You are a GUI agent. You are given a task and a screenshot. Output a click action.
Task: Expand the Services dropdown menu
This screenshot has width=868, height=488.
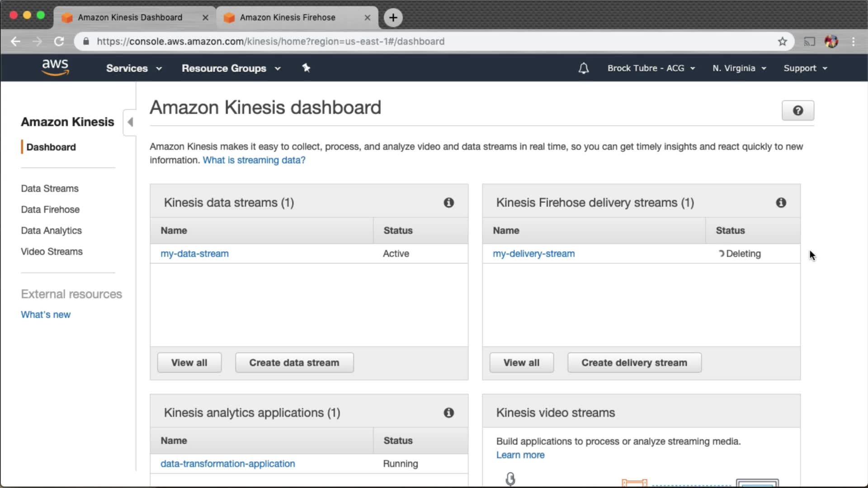click(134, 68)
